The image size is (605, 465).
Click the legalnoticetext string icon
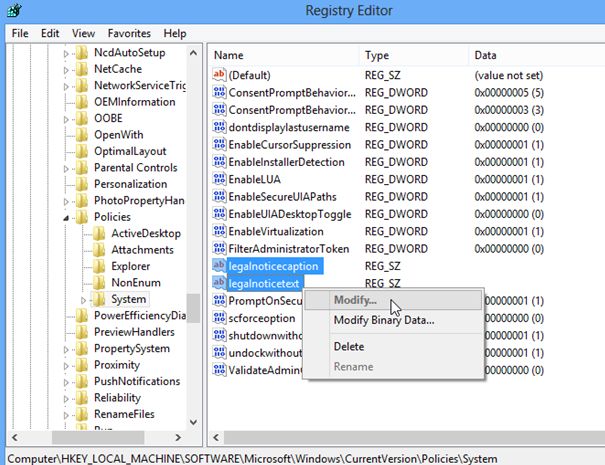point(219,283)
